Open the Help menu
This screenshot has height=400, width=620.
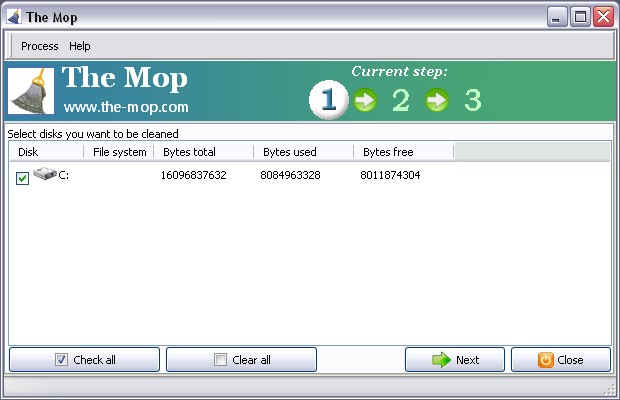coord(79,46)
